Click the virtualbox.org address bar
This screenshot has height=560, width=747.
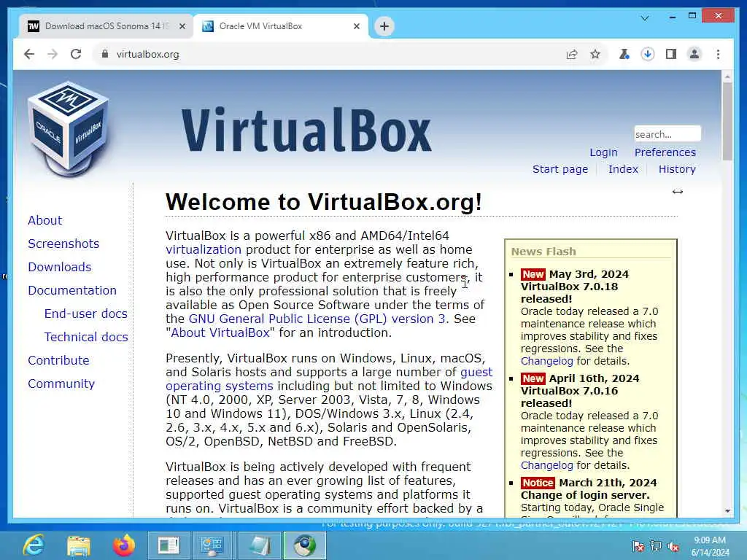(329, 54)
